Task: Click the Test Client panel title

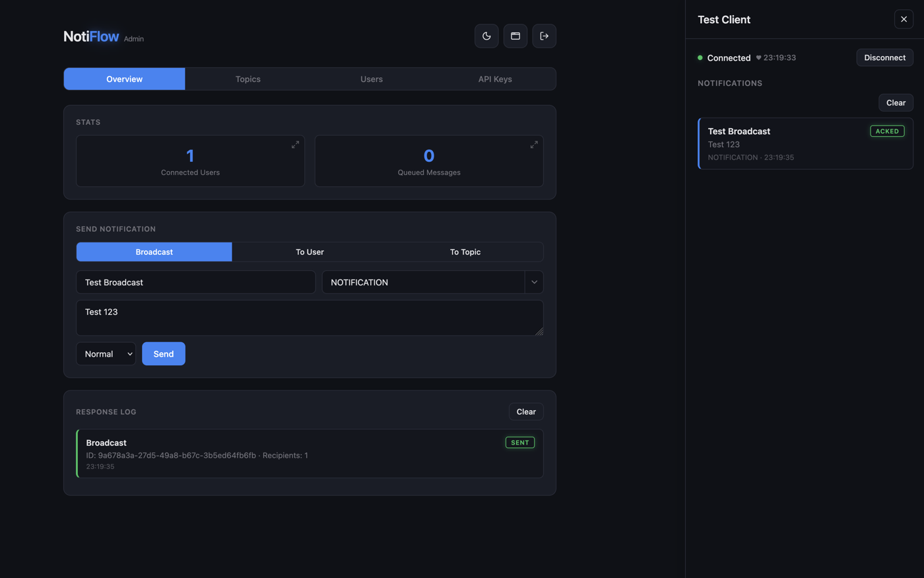Action: pyautogui.click(x=724, y=20)
